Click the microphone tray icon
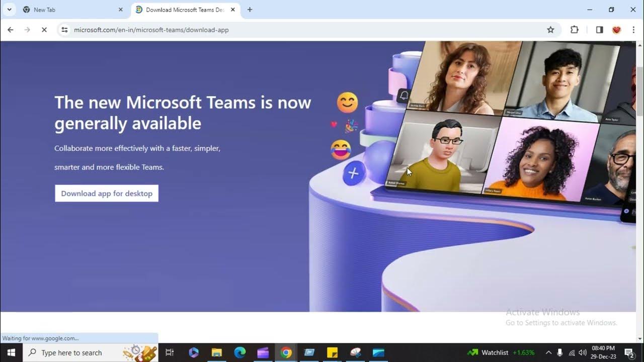 pos(559,352)
